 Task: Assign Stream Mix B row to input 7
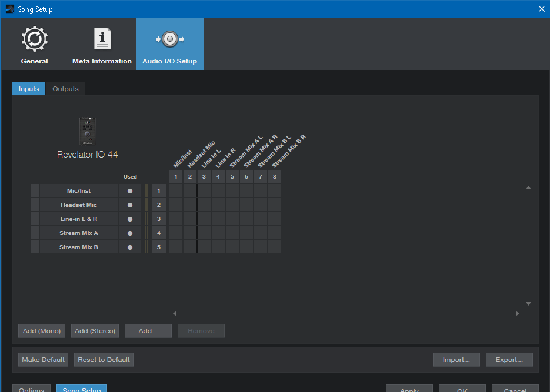260,247
